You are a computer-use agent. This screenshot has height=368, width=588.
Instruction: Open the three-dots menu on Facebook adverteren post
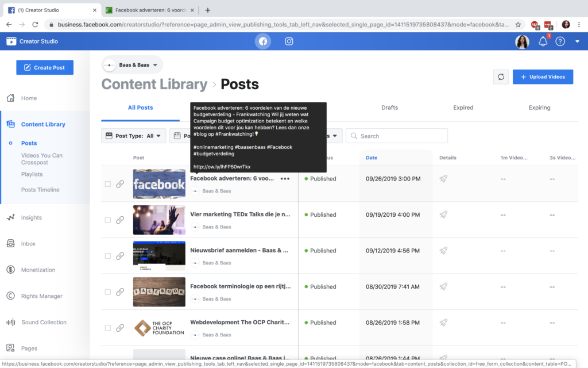[x=285, y=179]
